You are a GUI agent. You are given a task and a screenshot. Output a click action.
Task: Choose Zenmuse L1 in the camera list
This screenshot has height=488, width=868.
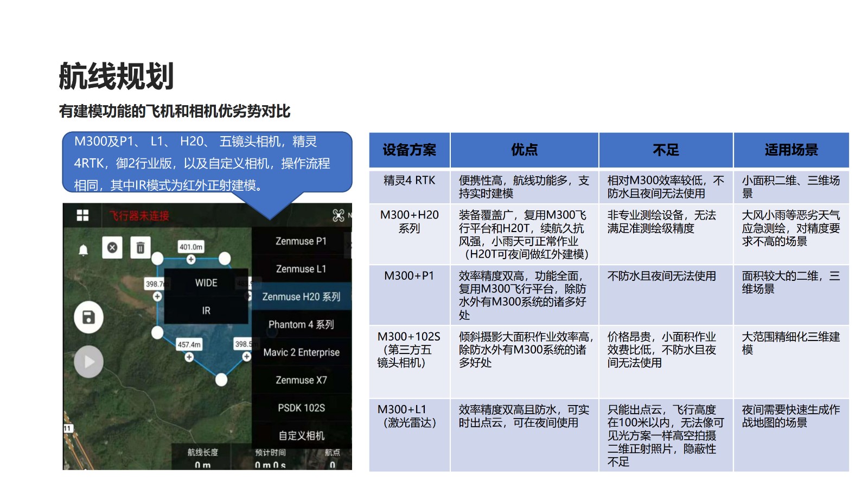click(301, 269)
